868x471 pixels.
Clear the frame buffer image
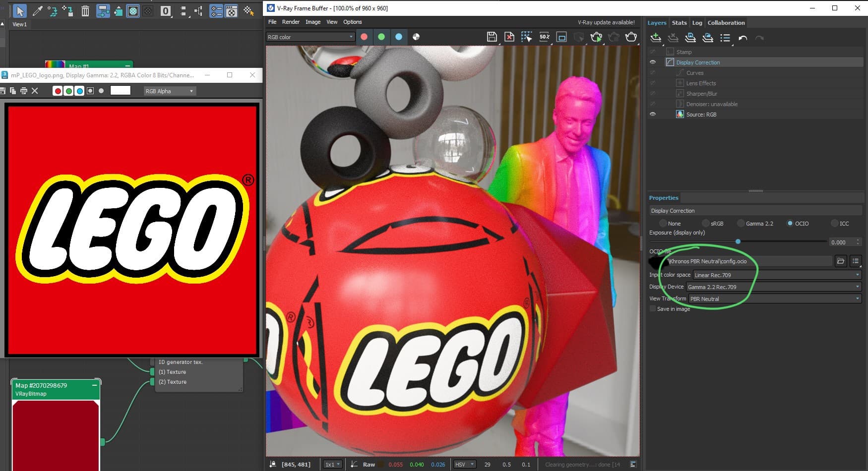pos(509,37)
